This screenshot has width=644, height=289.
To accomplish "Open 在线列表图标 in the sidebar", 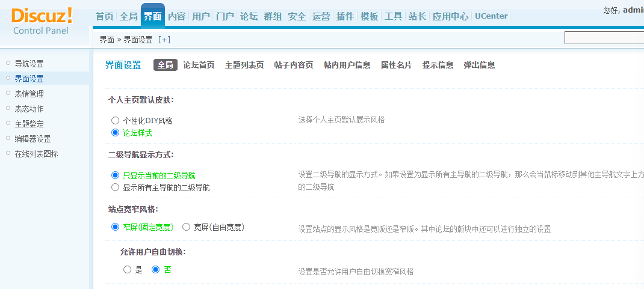I will click(36, 154).
